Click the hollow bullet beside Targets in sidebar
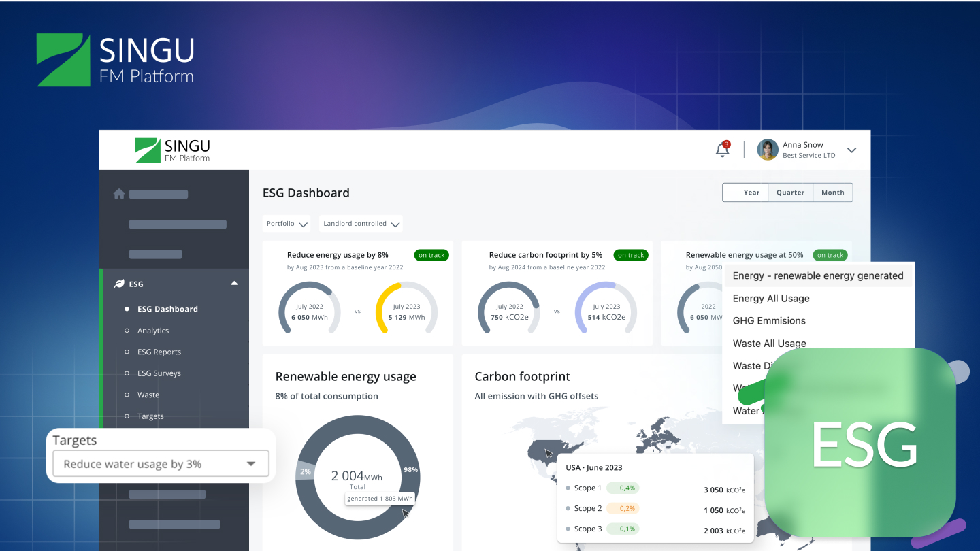The height and width of the screenshot is (551, 980). 127,416
